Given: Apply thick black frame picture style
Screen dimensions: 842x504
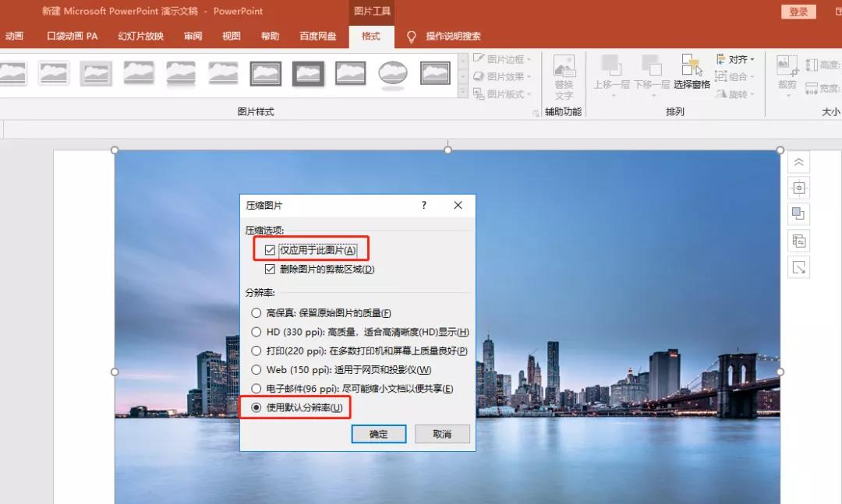Looking at the screenshot, I should point(308,73).
